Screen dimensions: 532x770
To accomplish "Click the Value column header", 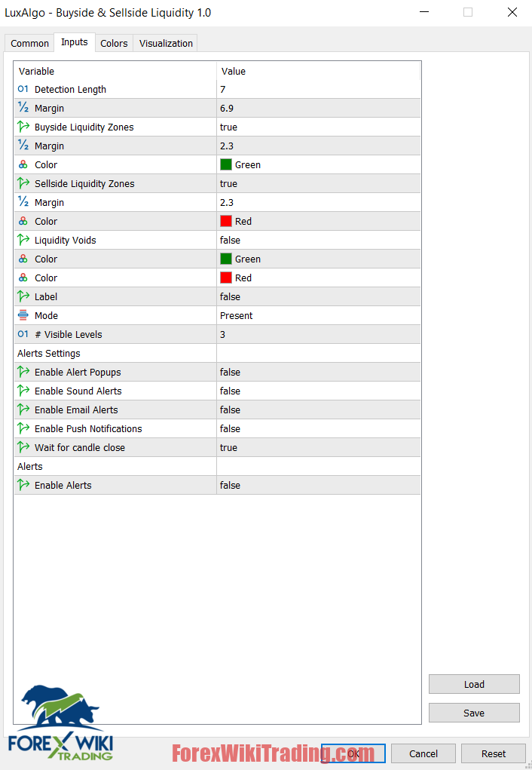I will [319, 71].
